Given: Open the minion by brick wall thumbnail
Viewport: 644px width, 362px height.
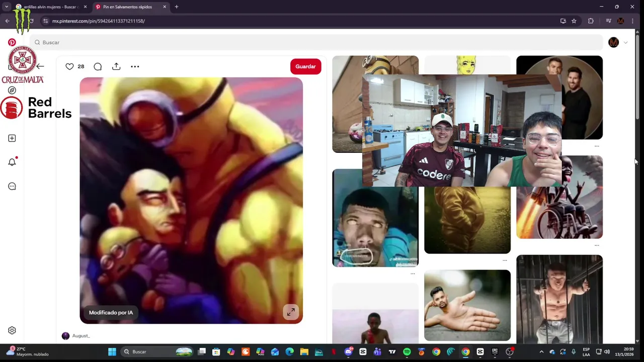Looking at the screenshot, I should click(x=347, y=104).
